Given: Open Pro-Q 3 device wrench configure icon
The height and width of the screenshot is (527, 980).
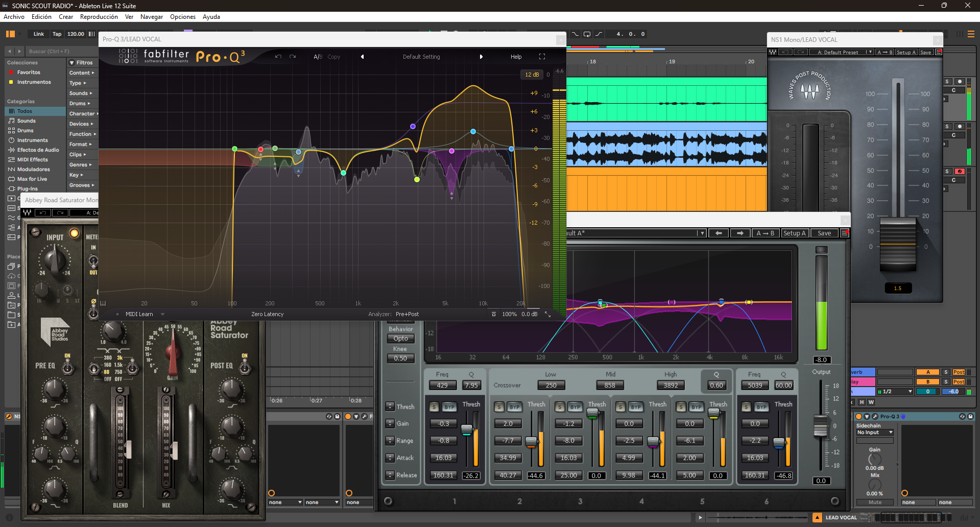Looking at the screenshot, I should pos(875,417).
